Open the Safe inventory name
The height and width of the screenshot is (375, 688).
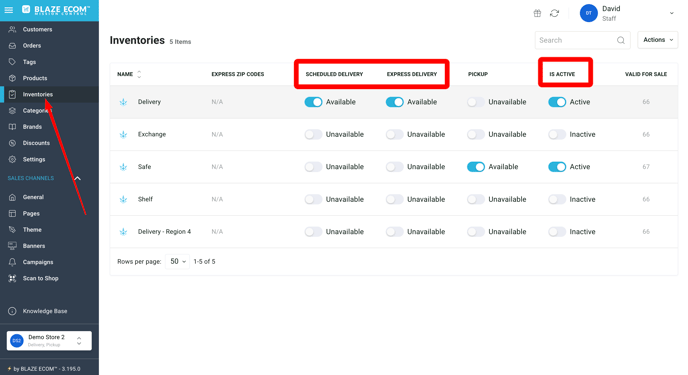(144, 167)
